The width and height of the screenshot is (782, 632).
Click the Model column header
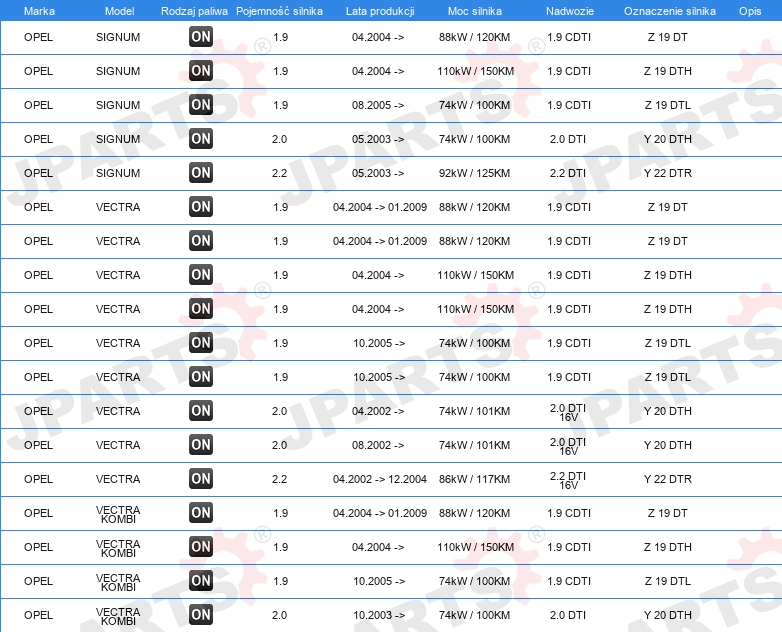119,11
